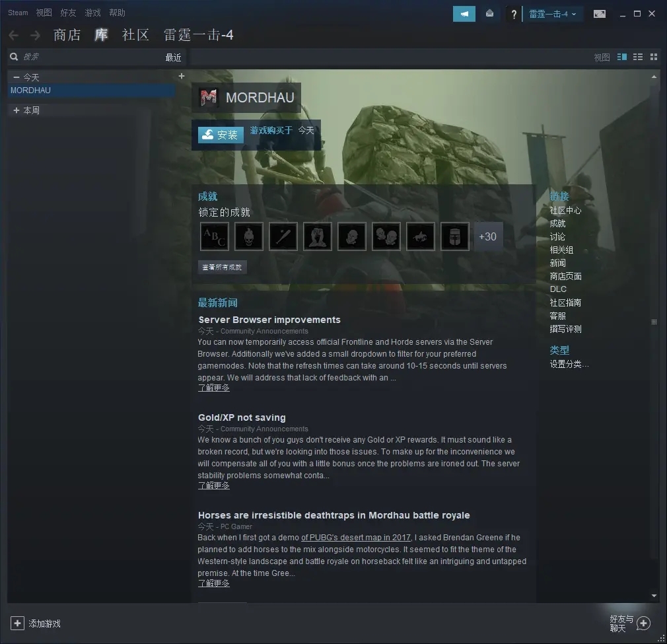Go forward with the right arrow
The height and width of the screenshot is (644, 667).
pyautogui.click(x=35, y=35)
